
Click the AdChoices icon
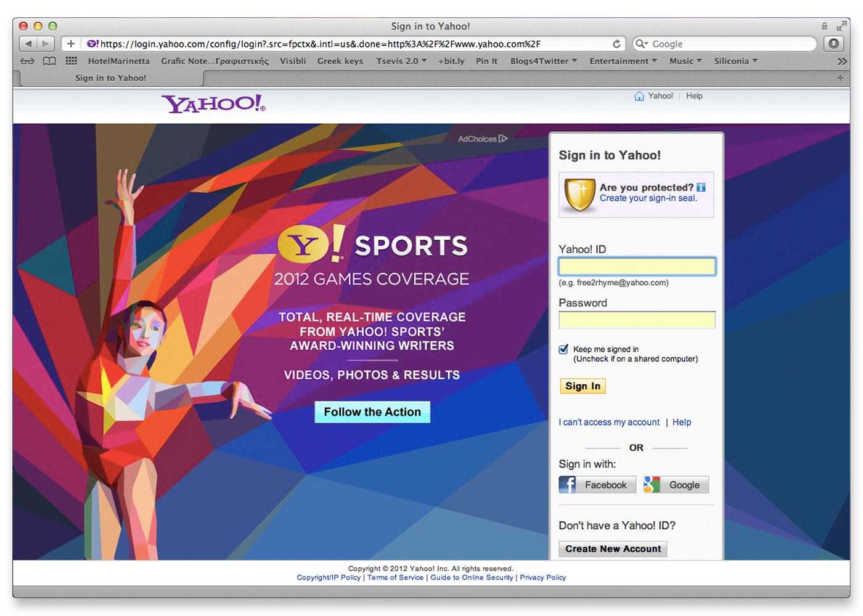coord(504,139)
